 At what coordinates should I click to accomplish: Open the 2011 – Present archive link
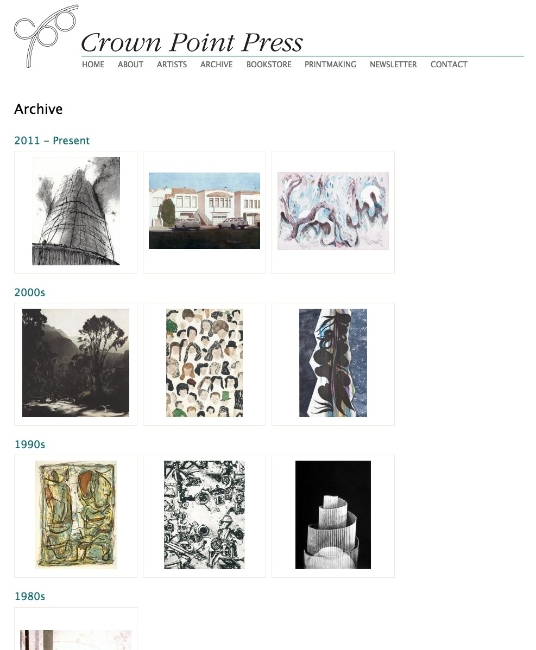[52, 141]
